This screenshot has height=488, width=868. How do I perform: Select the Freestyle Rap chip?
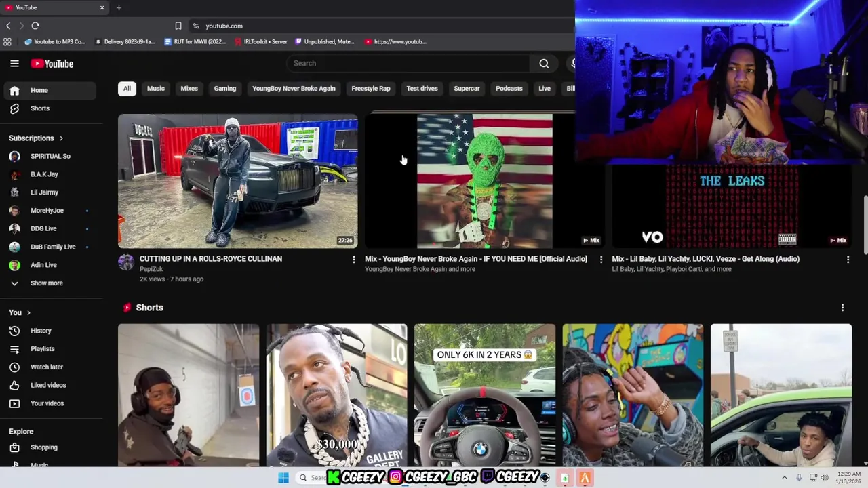pyautogui.click(x=371, y=89)
